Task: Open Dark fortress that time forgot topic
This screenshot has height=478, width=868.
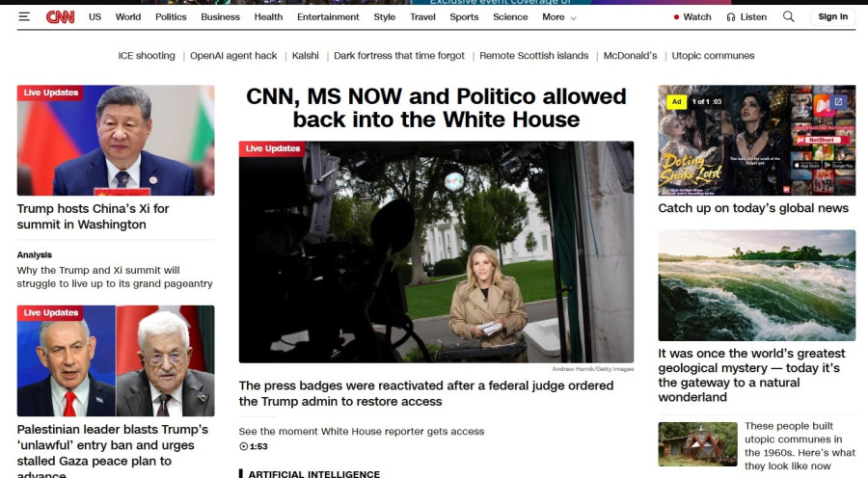Action: pos(399,55)
